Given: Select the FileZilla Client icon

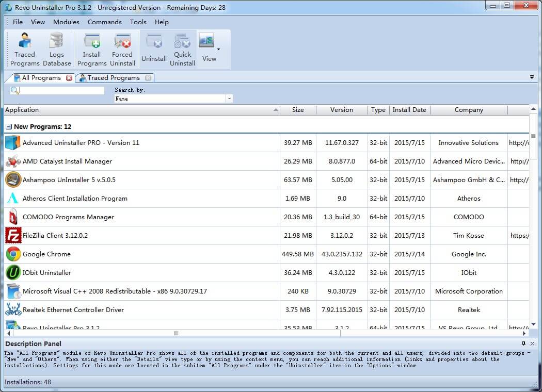Looking at the screenshot, I should 13,236.
